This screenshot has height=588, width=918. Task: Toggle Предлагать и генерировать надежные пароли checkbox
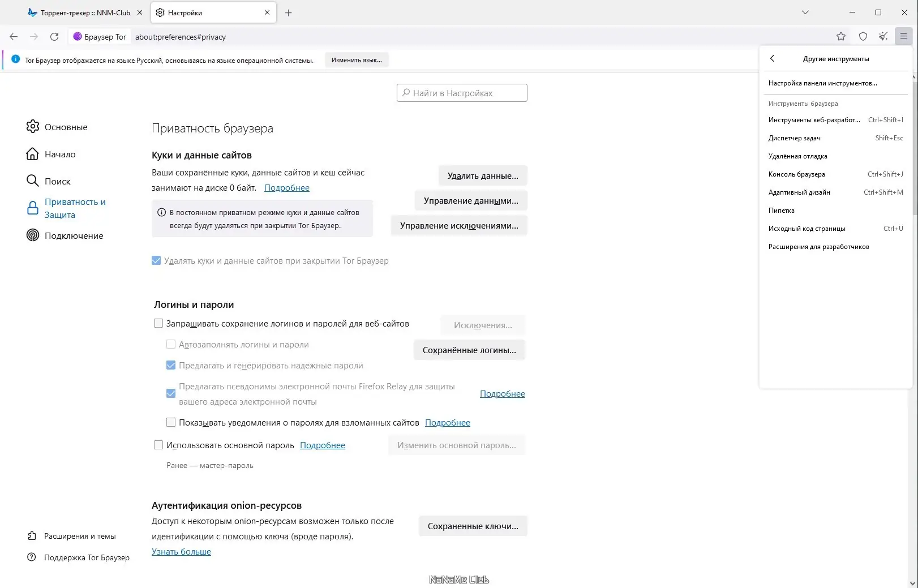(171, 366)
